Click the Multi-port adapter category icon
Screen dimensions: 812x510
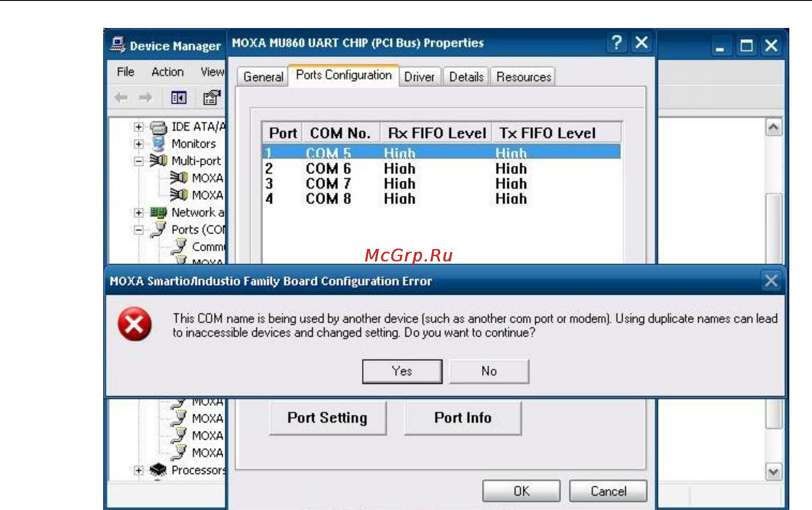click(x=158, y=161)
